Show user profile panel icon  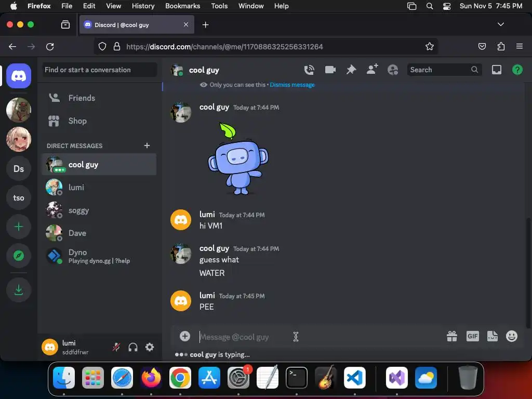coord(393,70)
